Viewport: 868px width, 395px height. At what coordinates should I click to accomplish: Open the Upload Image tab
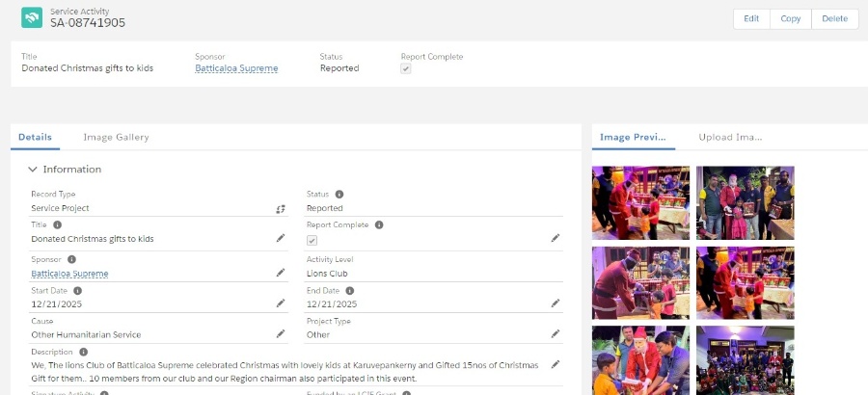(x=730, y=138)
